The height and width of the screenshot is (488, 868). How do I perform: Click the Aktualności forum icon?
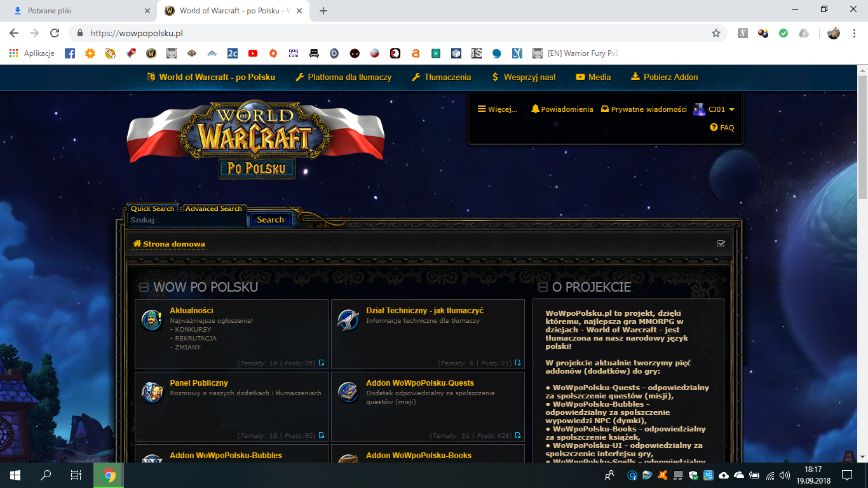[152, 320]
